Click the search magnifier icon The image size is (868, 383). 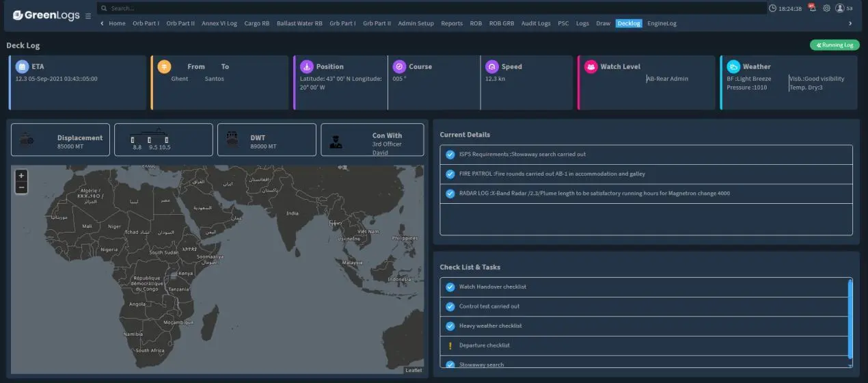104,8
